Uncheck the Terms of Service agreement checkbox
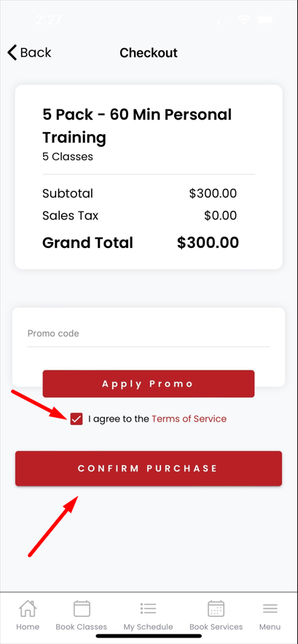 pyautogui.click(x=77, y=419)
